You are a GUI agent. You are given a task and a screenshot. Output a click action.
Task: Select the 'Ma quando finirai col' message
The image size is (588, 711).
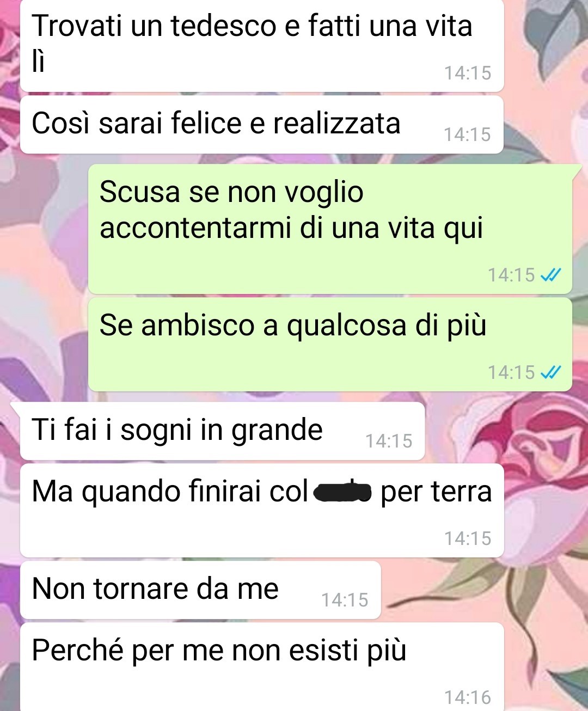point(262,511)
